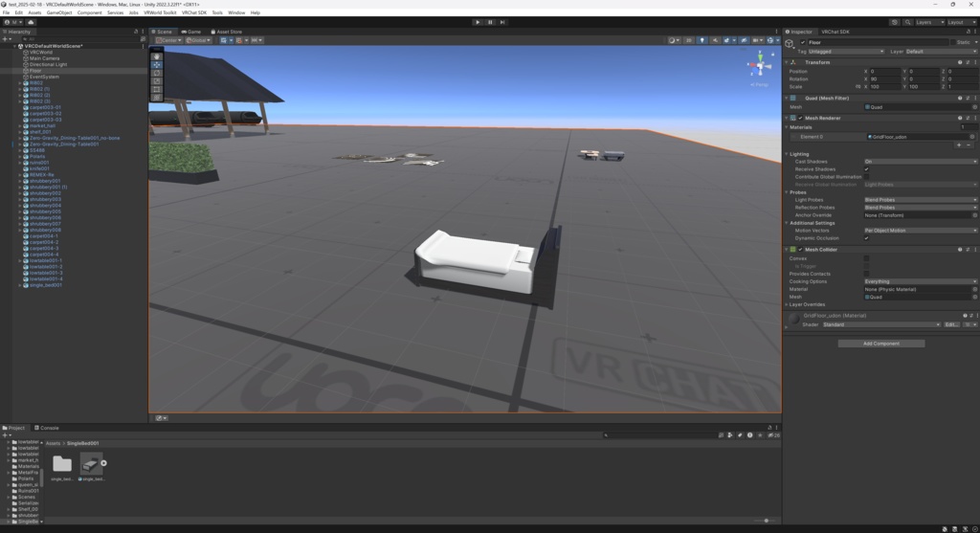Viewport: 980px width, 533px height.
Task: Disable Mesh Renderer component checkbox
Action: pyautogui.click(x=801, y=118)
